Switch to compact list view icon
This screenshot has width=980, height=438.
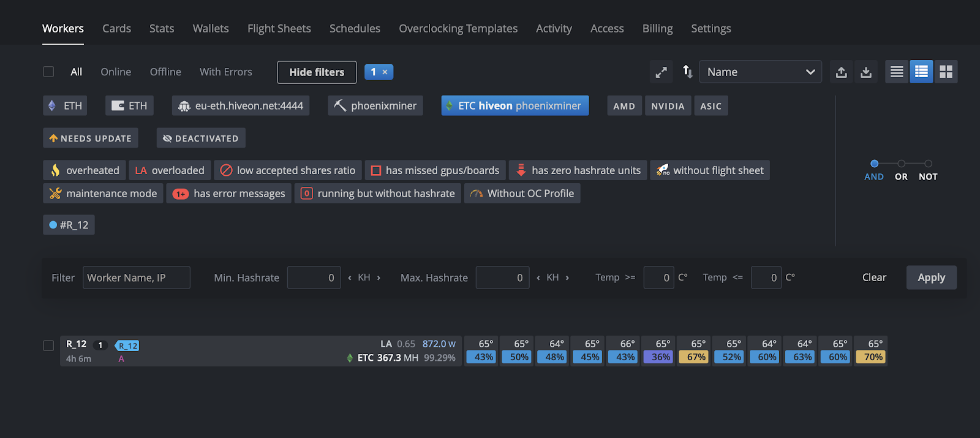[897, 72]
